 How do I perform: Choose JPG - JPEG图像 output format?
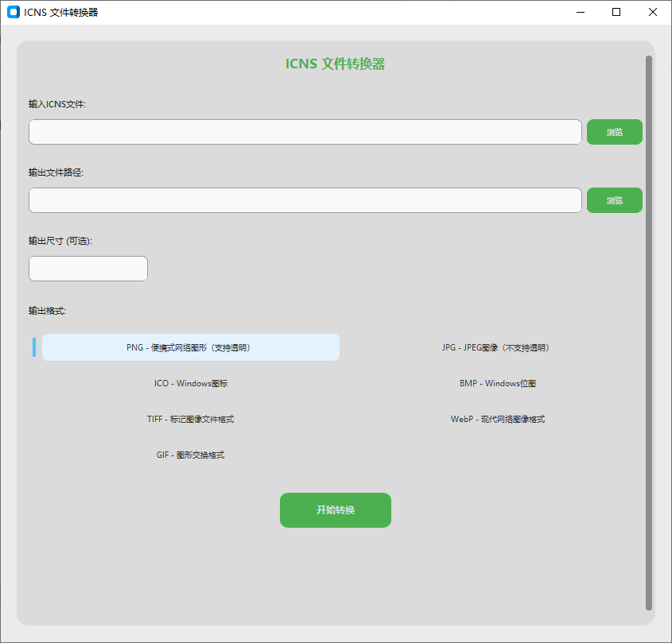pos(495,347)
